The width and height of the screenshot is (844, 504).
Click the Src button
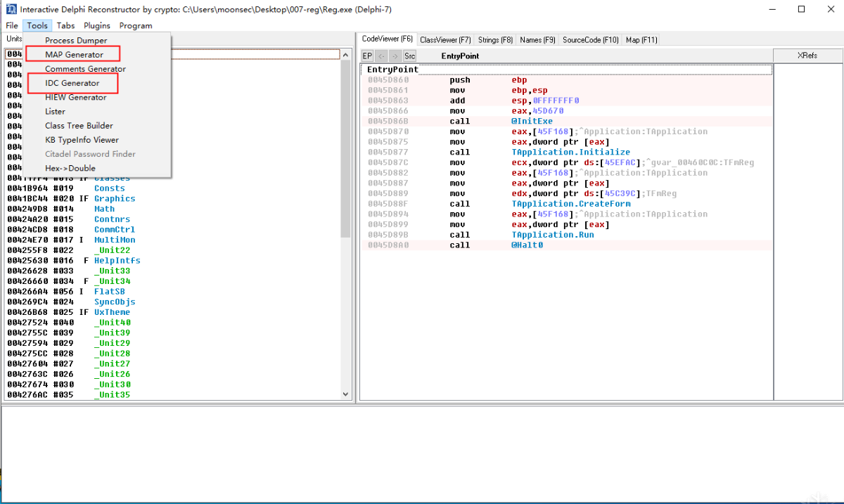pos(410,56)
